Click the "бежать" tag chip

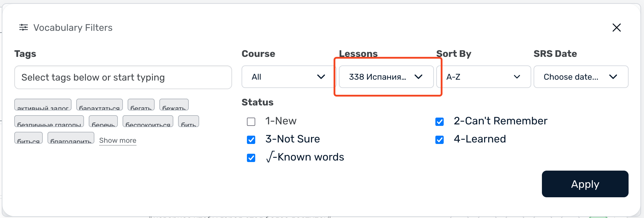pos(174,105)
